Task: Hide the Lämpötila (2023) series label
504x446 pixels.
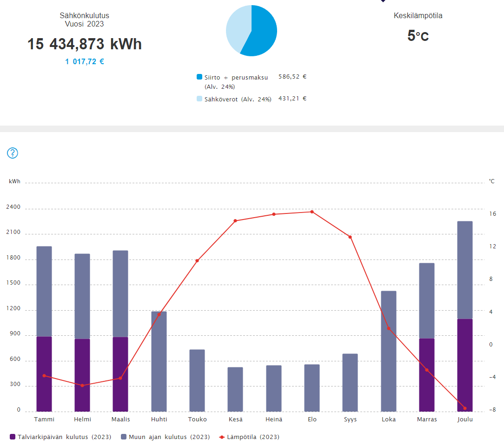Action: coord(253,437)
